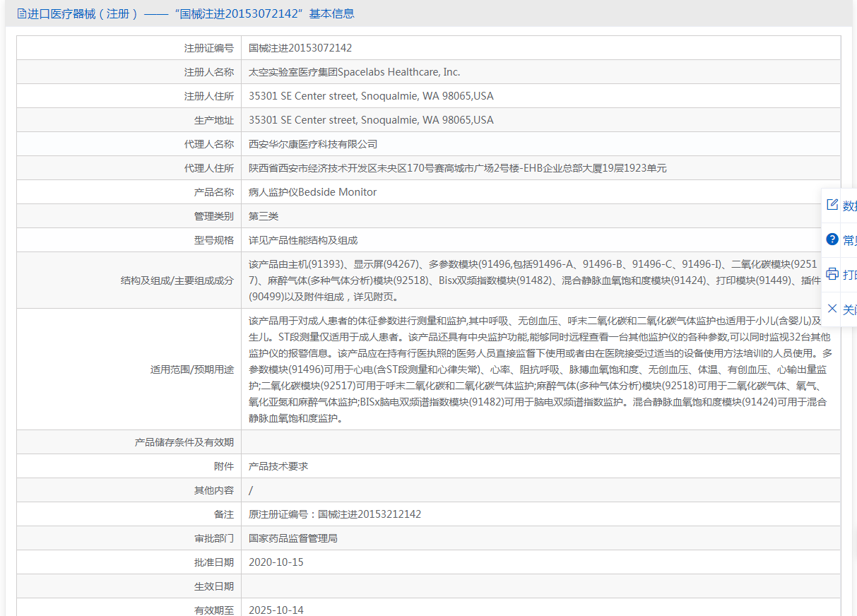This screenshot has height=616, width=857.
Task: Select the registration number value 国械注进20153072142
Action: coord(300,48)
